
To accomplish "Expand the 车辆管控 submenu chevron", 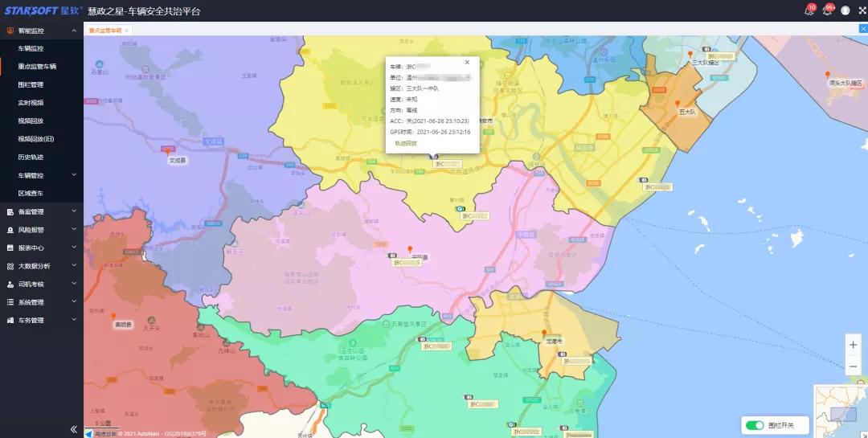I will (x=74, y=175).
